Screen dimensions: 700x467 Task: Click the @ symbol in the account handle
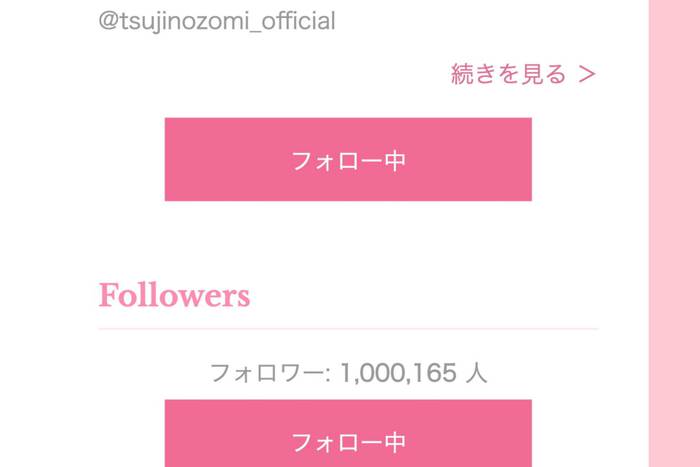click(x=108, y=21)
